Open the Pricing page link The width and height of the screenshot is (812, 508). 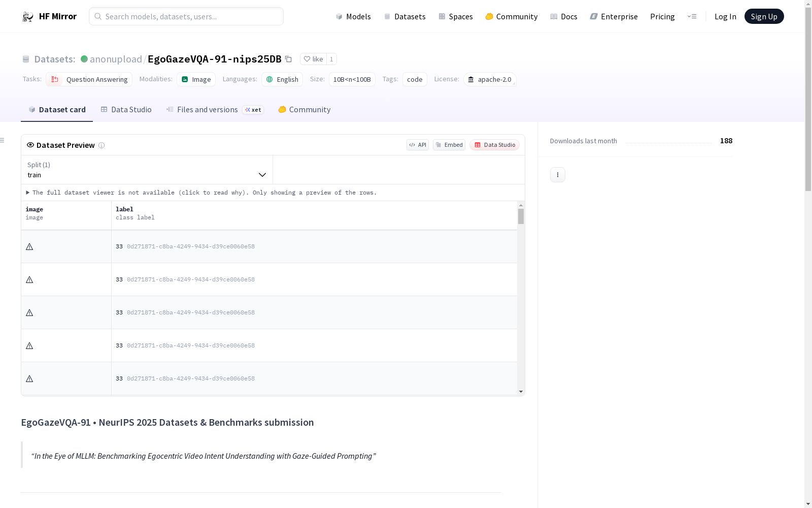click(x=662, y=16)
